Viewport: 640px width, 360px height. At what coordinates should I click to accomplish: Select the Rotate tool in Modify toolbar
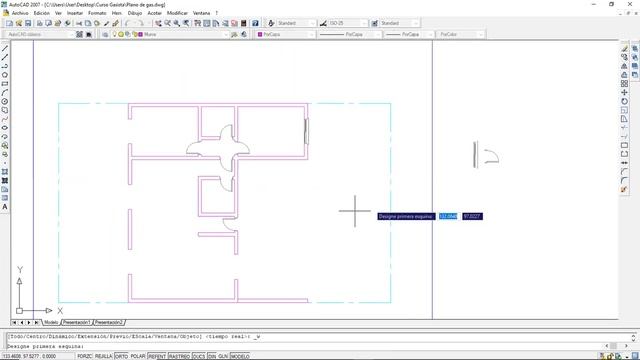(x=624, y=101)
